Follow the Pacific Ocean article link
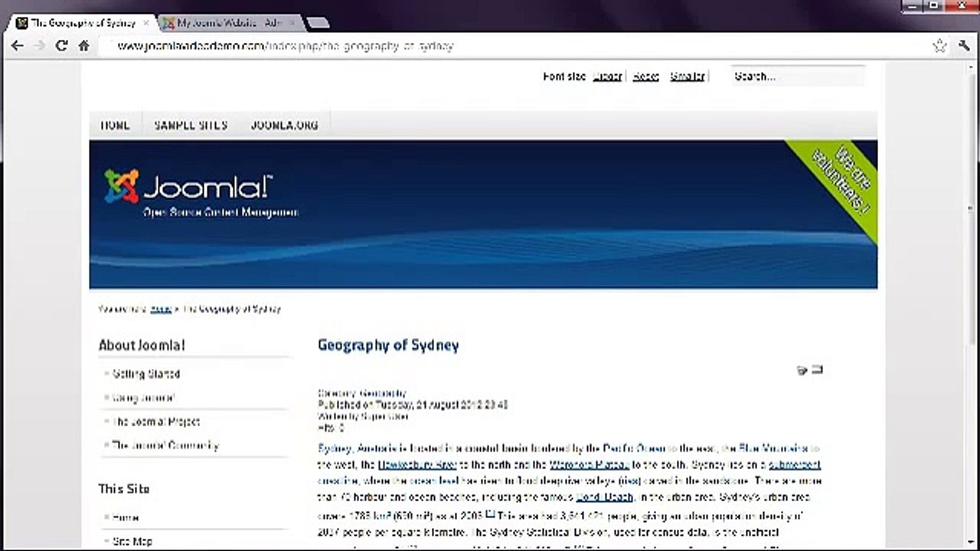 [634, 448]
